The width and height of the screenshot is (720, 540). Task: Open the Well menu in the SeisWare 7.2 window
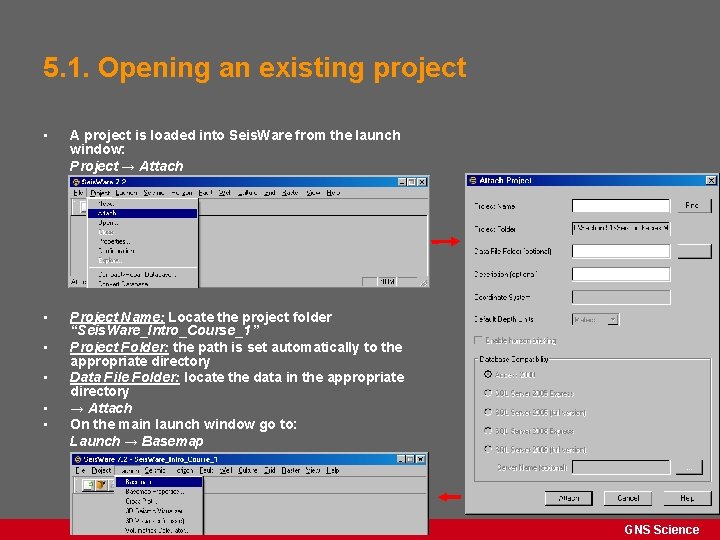pyautogui.click(x=225, y=193)
